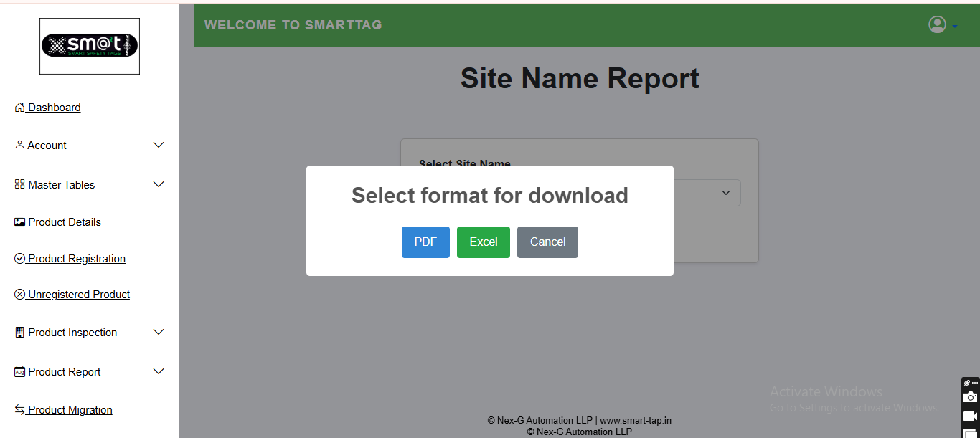
Task: Expand the Account menu chevron
Action: [x=159, y=146]
